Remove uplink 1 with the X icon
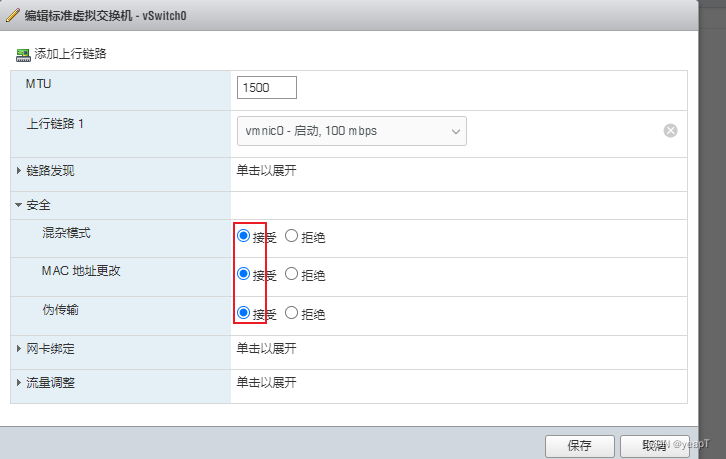The height and width of the screenshot is (459, 726). point(670,131)
